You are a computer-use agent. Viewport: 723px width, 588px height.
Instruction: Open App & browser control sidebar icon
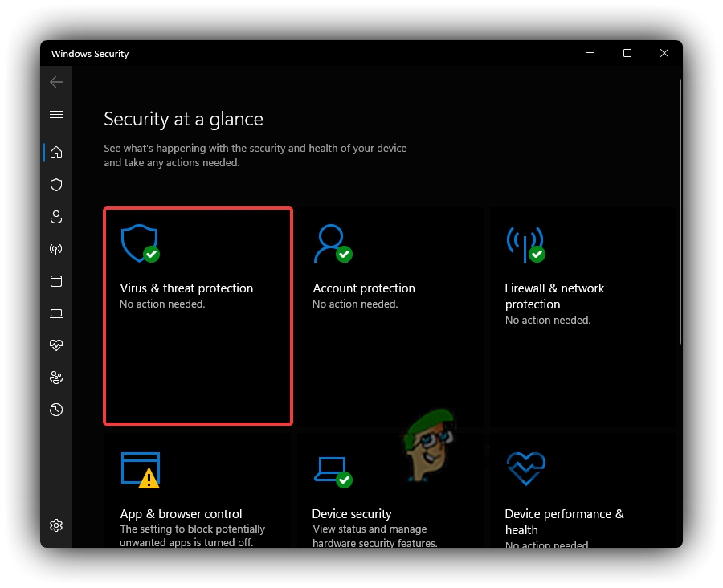coord(56,281)
